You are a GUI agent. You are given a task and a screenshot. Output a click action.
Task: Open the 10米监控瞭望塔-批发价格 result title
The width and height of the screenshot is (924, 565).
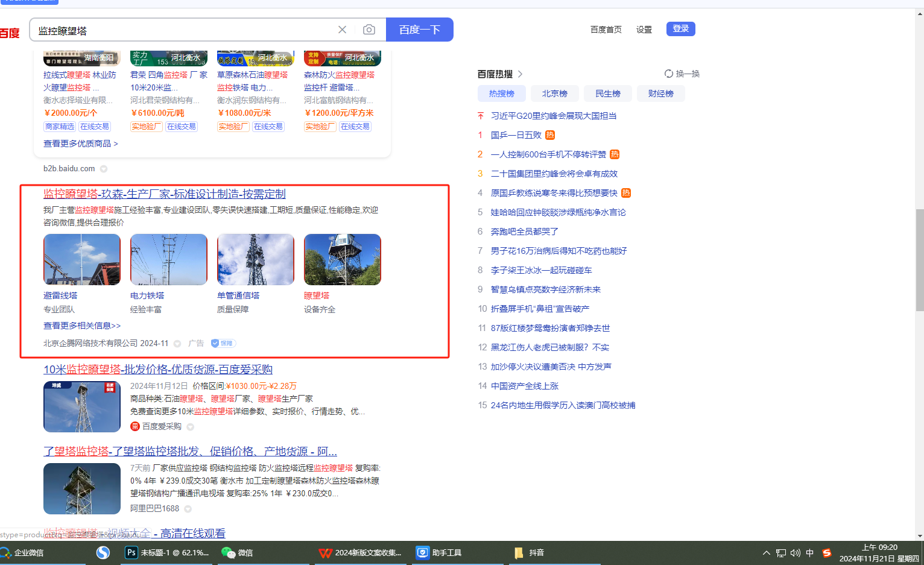click(158, 370)
